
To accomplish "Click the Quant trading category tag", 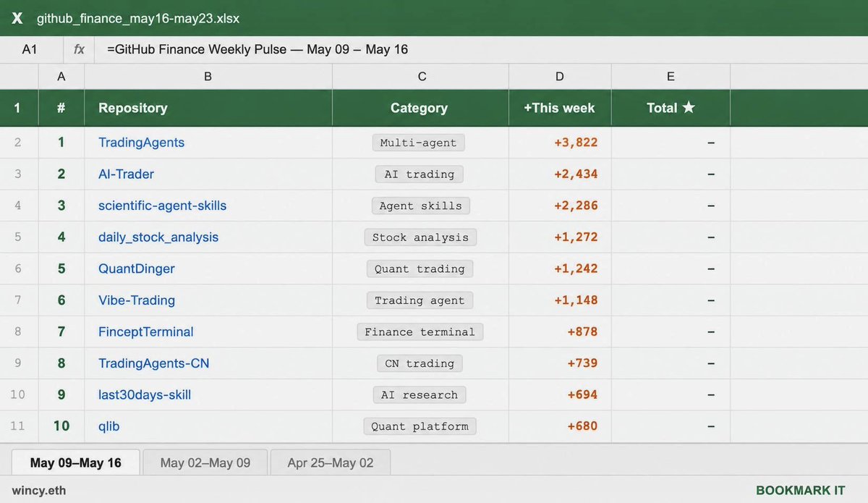I will (x=420, y=269).
